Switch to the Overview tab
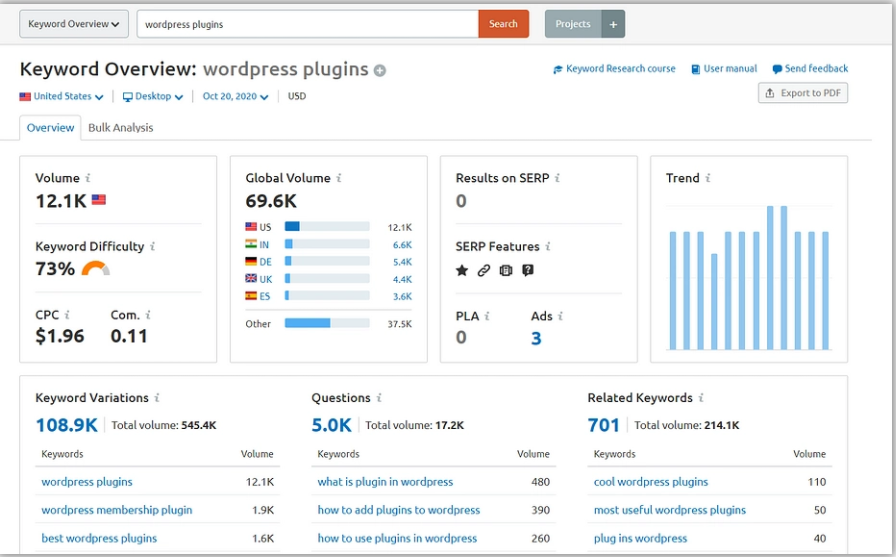The width and height of the screenshot is (896, 557). [50, 127]
